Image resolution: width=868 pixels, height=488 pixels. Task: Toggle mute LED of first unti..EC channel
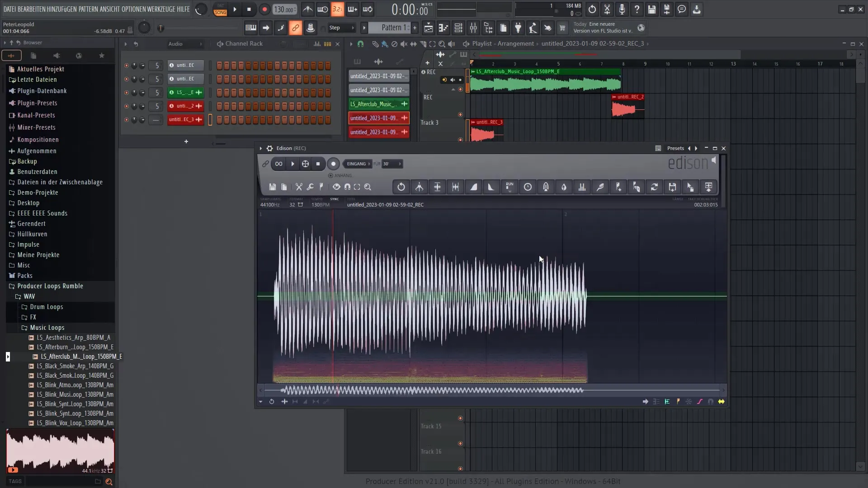[x=126, y=66]
